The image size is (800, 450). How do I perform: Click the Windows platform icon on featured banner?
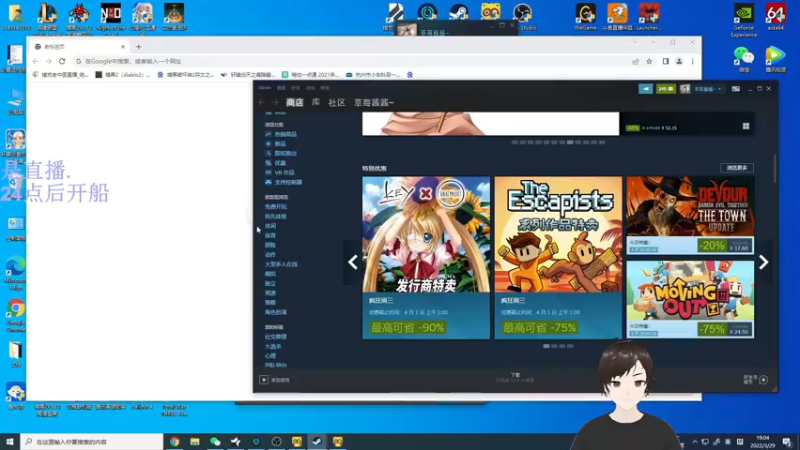coord(746,126)
